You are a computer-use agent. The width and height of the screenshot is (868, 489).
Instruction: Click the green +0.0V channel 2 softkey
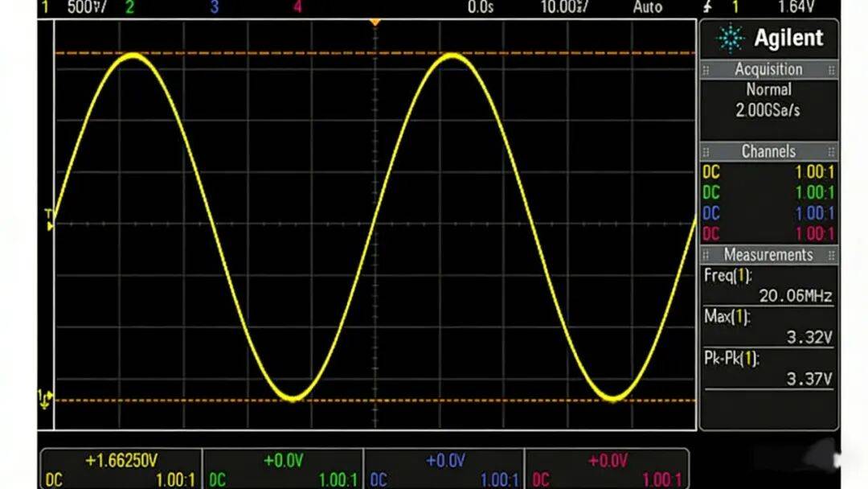(283, 469)
